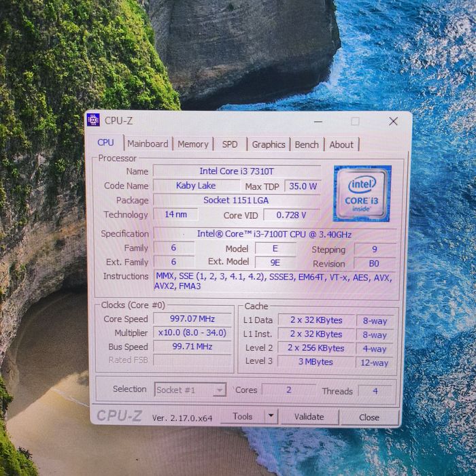Show the About tab
Screen dimensions: 476x476
coord(341,144)
